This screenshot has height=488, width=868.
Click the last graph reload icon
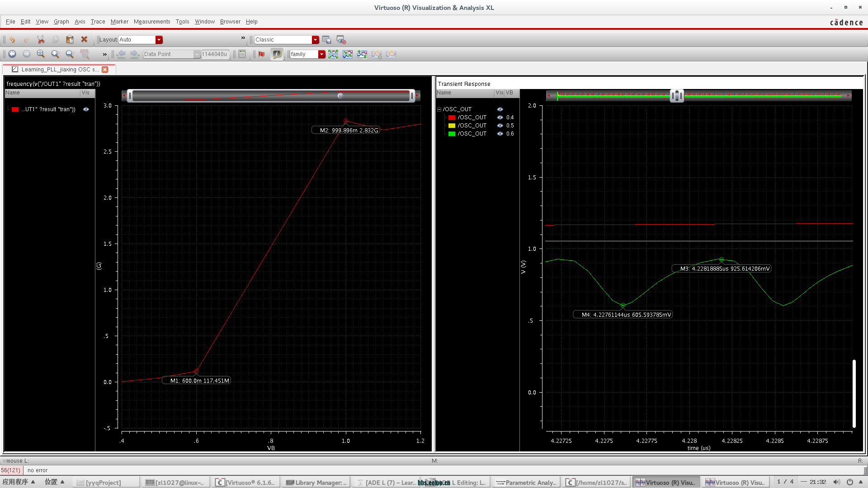coord(391,54)
